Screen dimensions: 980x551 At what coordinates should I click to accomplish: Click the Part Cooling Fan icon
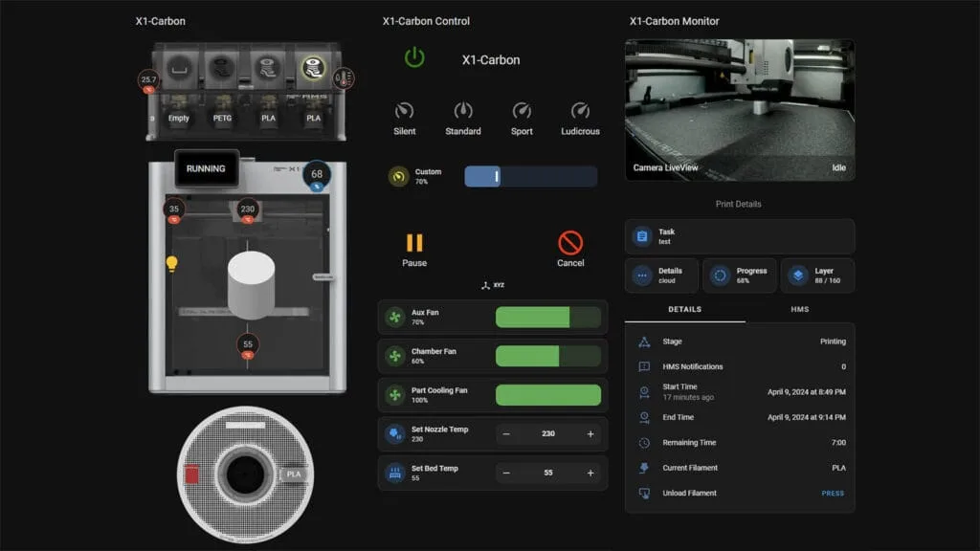(x=394, y=395)
